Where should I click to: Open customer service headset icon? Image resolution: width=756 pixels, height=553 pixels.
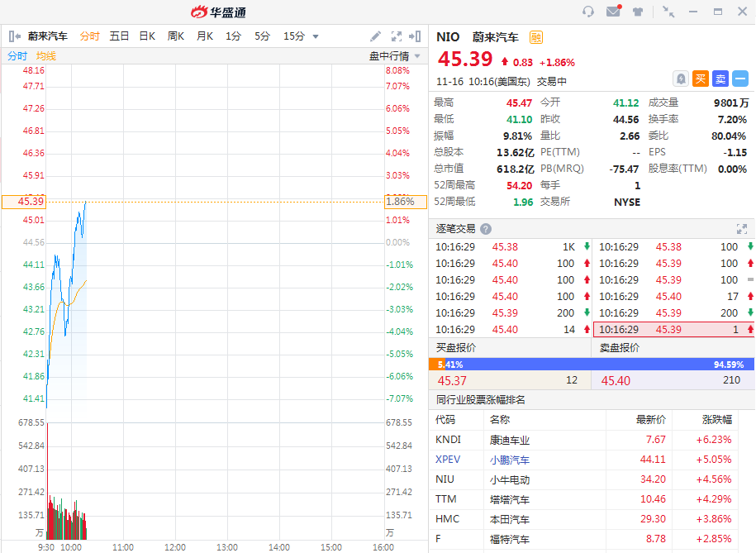(x=588, y=12)
